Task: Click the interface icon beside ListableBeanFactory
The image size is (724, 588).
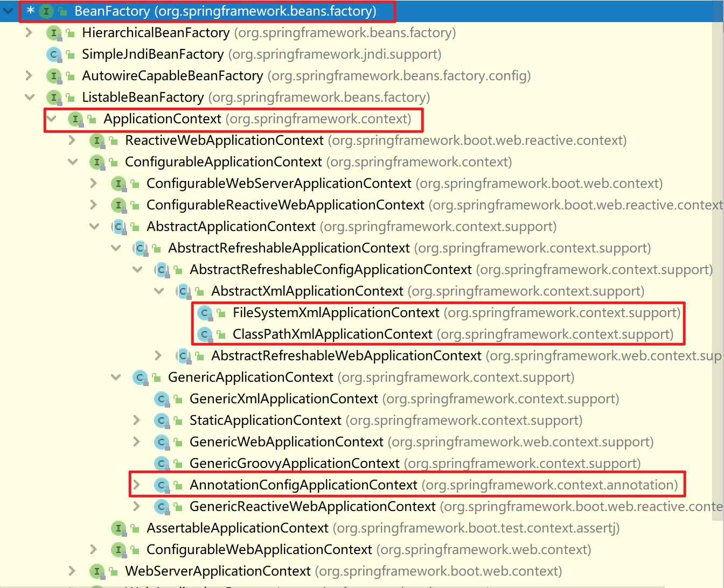Action: coord(53,97)
